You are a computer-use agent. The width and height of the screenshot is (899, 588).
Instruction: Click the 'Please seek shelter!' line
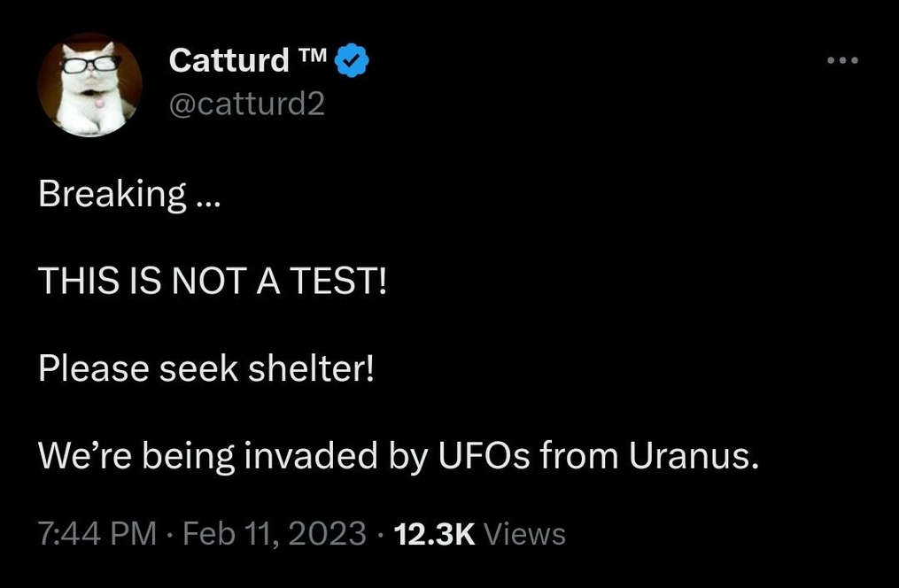(x=206, y=368)
